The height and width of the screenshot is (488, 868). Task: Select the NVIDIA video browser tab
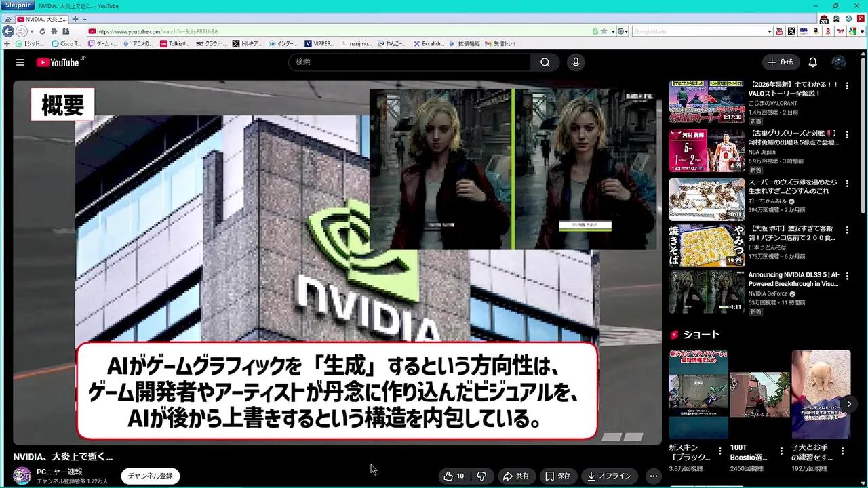point(42,19)
